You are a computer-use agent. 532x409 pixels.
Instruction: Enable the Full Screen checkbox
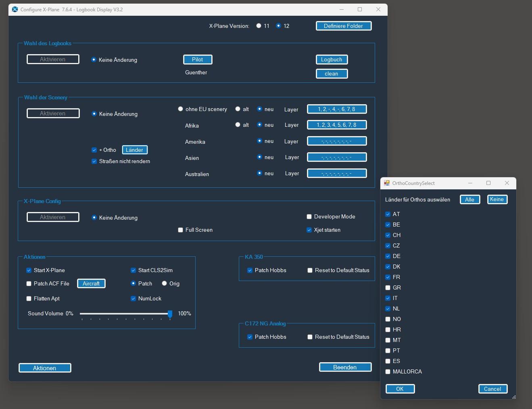[x=181, y=230]
